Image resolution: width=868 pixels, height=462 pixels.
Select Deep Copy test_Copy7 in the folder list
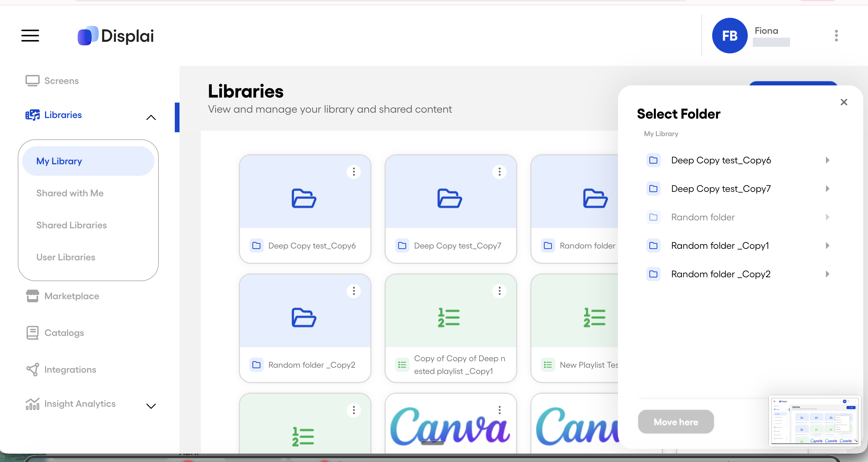(x=721, y=189)
